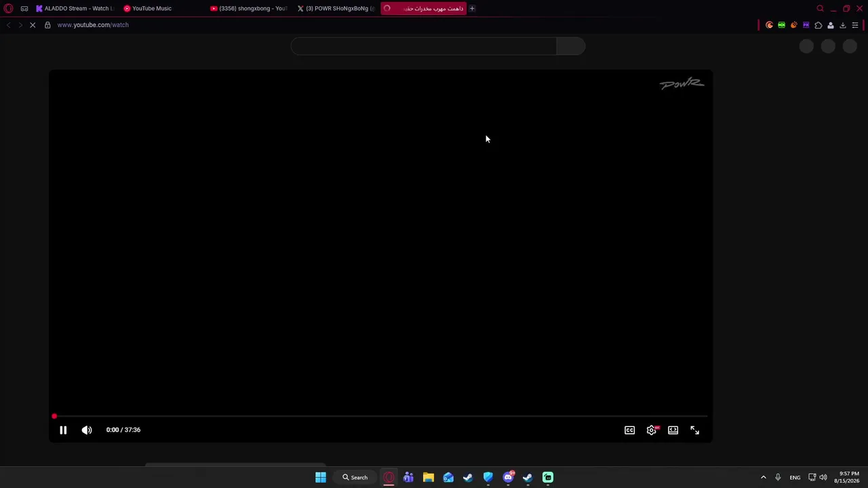This screenshot has width=868, height=488.
Task: Open the purple PK extension icon
Action: [806, 25]
